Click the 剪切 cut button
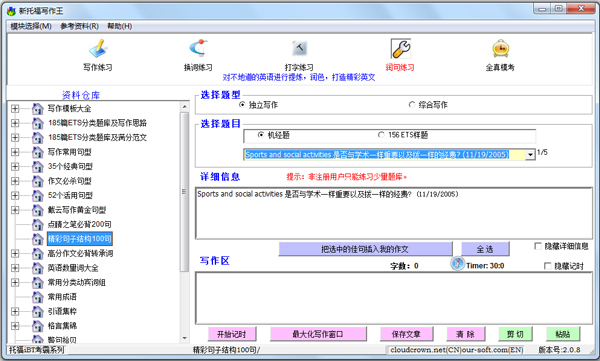600x361 pixels. [515, 334]
